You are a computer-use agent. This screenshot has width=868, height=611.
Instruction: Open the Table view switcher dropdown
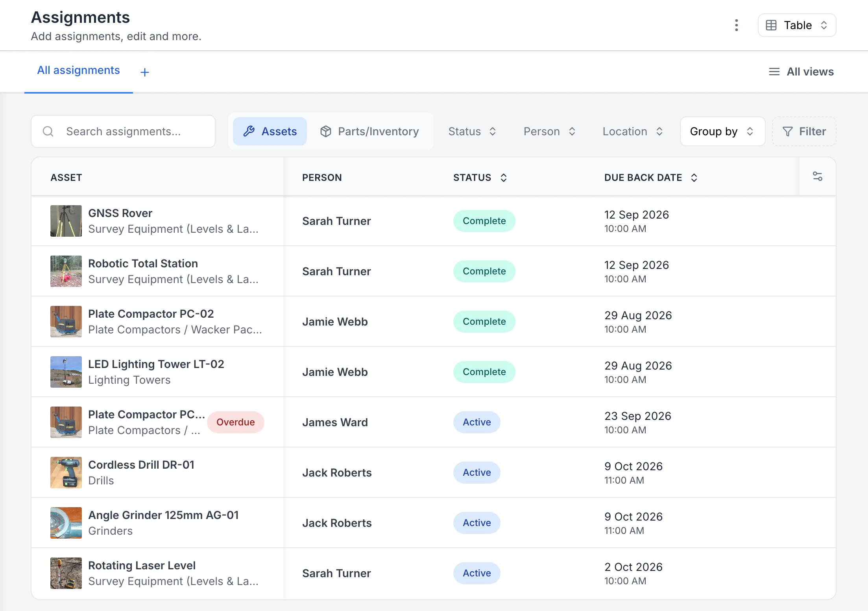(797, 25)
